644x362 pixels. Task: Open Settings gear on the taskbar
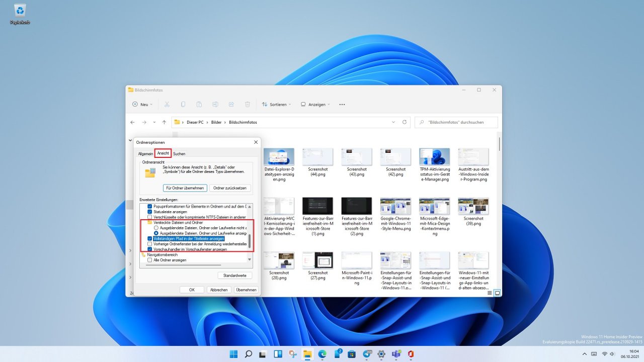pos(381,354)
